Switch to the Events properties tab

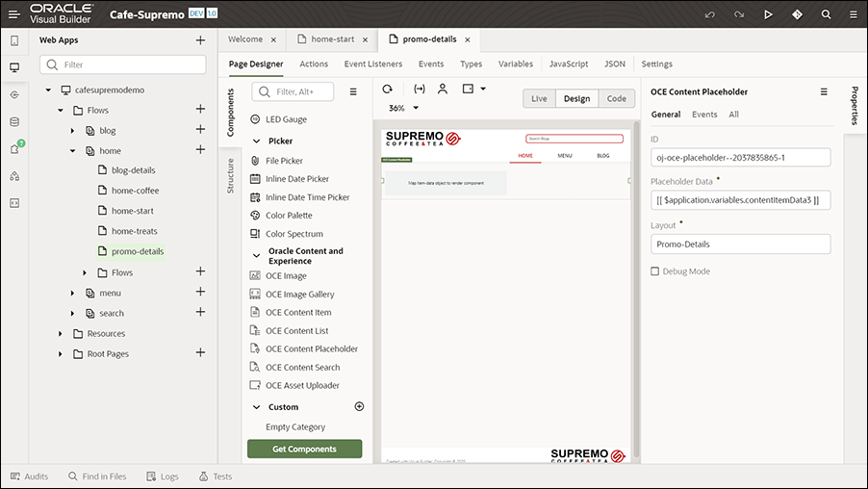[704, 115]
